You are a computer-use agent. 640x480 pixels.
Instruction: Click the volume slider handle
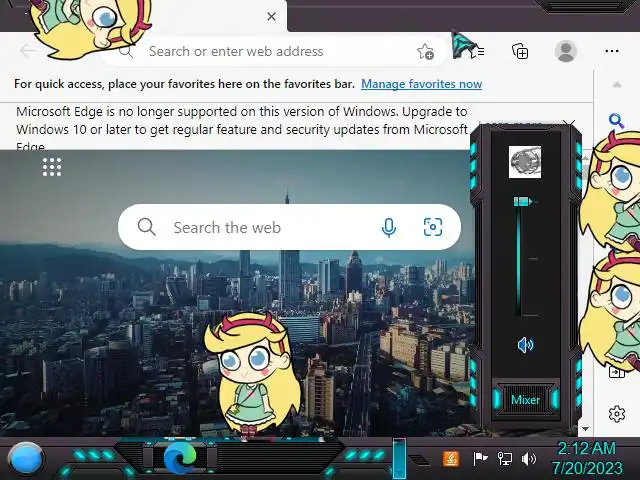click(523, 202)
